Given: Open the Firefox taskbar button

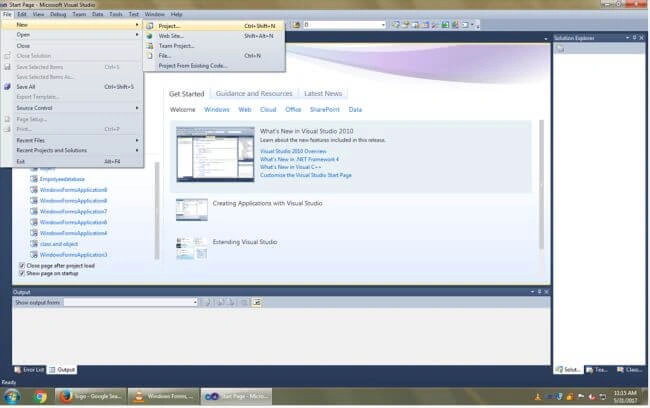Looking at the screenshot, I should click(90, 396).
